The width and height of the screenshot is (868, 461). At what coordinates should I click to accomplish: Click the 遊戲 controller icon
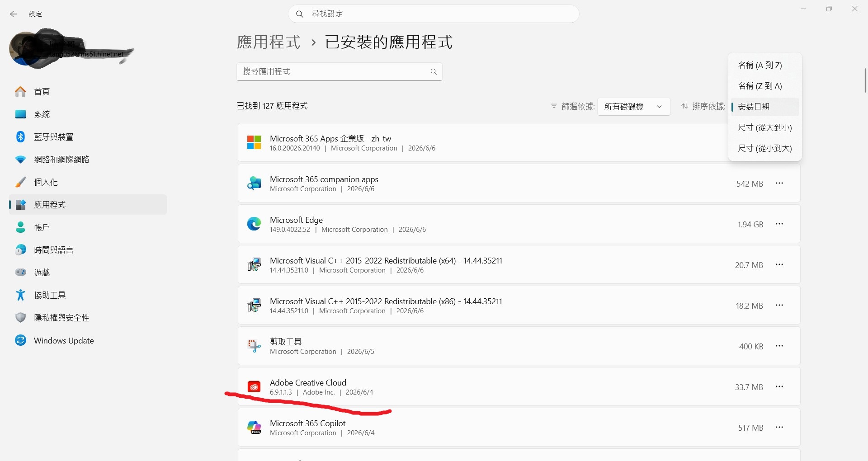click(20, 273)
